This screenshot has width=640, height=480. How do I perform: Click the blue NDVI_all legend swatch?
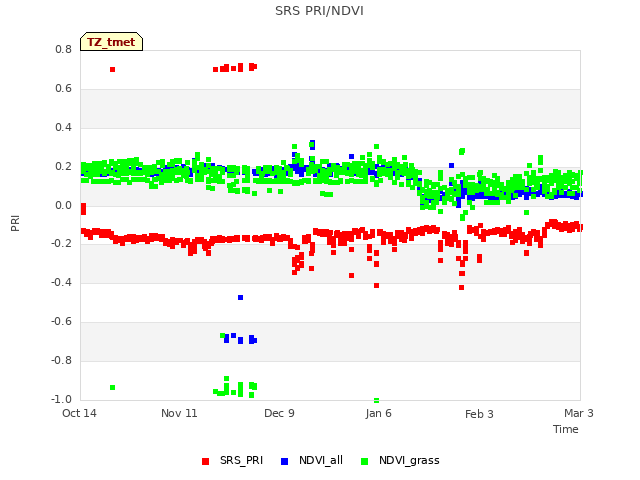284,461
